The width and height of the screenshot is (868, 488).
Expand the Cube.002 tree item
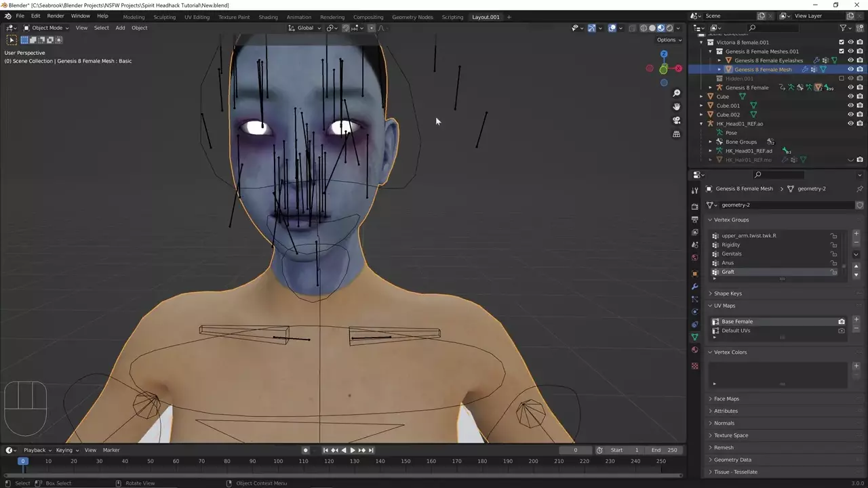point(702,115)
